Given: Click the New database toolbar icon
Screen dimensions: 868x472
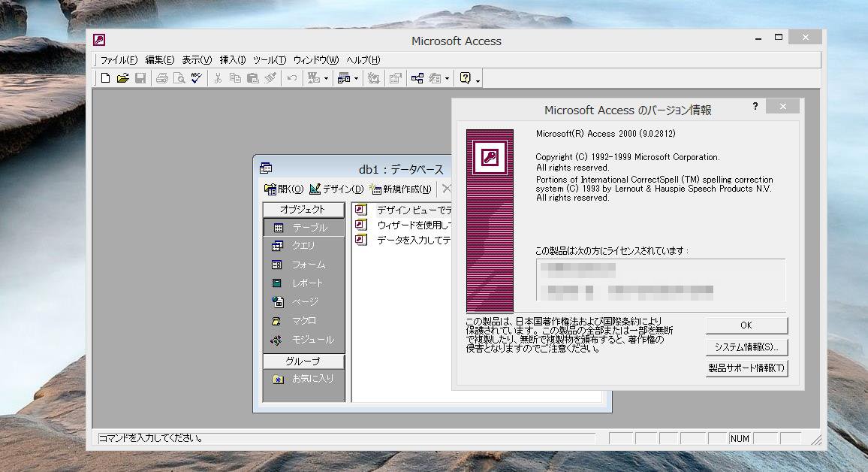Looking at the screenshot, I should 105,78.
